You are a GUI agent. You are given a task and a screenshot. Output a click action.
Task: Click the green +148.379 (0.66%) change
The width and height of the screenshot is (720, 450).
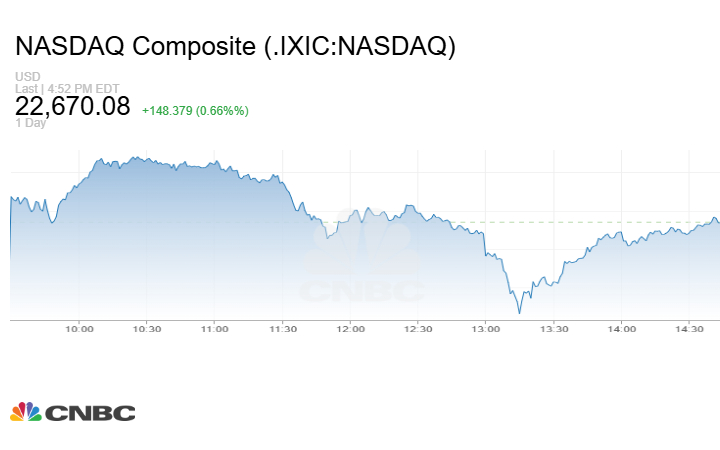tap(195, 110)
